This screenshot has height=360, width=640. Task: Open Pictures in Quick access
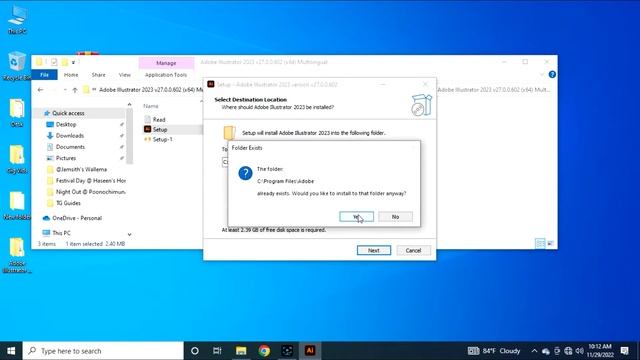click(66, 158)
